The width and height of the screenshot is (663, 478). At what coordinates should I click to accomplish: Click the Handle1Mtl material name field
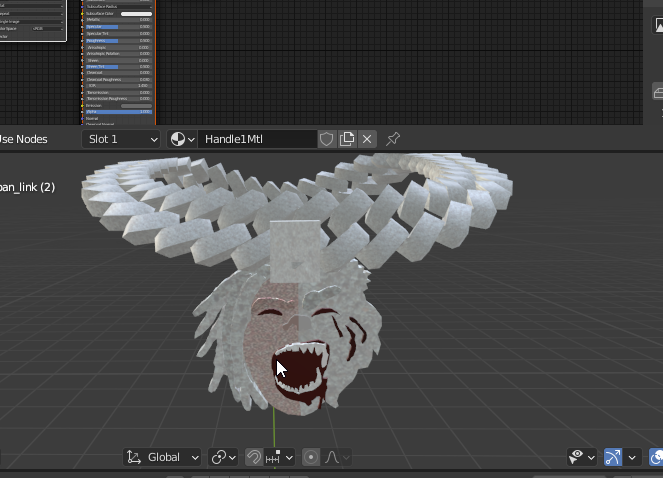pyautogui.click(x=257, y=139)
